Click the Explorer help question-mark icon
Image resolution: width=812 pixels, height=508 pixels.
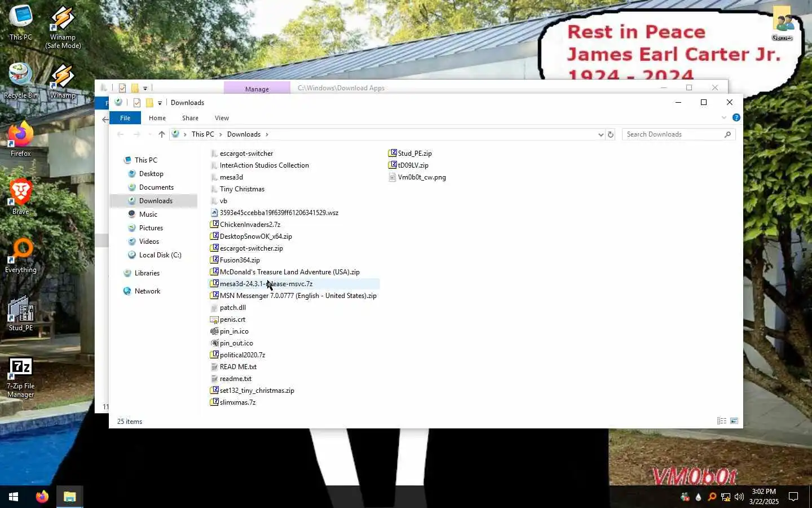736,117
